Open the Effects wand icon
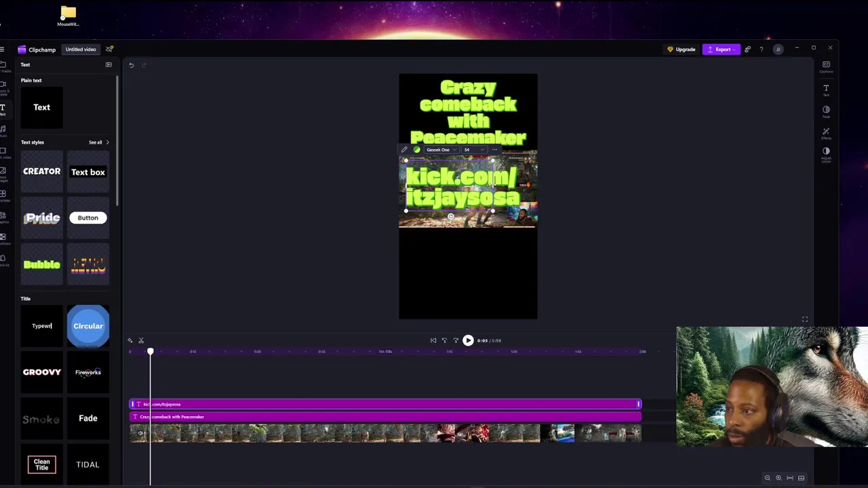Image resolution: width=868 pixels, height=488 pixels. click(826, 132)
